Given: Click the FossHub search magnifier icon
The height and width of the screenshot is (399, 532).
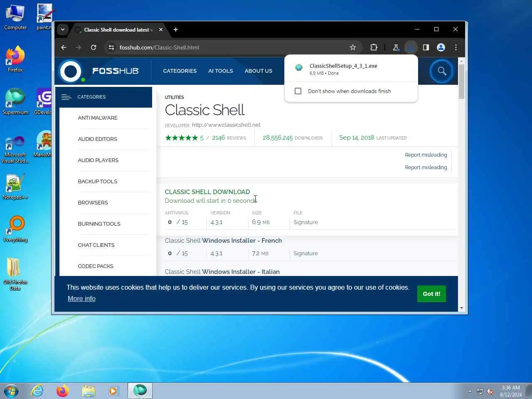Looking at the screenshot, I should click(x=442, y=71).
